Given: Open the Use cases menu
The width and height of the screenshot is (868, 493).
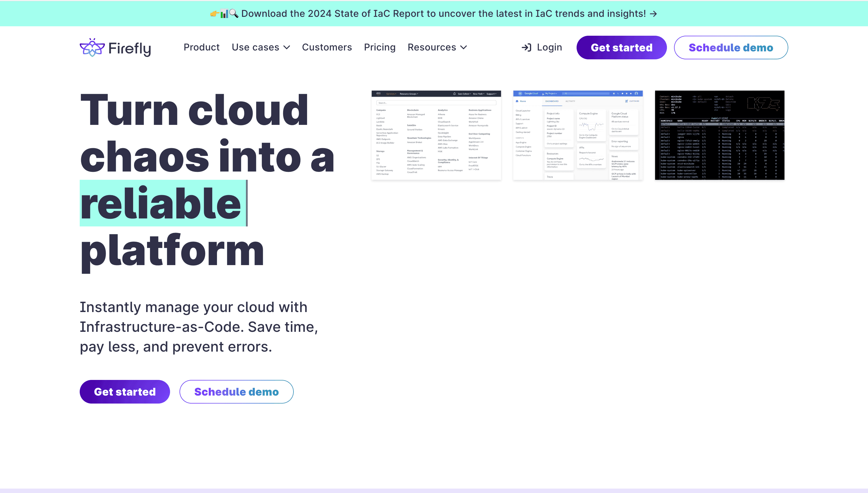Looking at the screenshot, I should pyautogui.click(x=261, y=48).
